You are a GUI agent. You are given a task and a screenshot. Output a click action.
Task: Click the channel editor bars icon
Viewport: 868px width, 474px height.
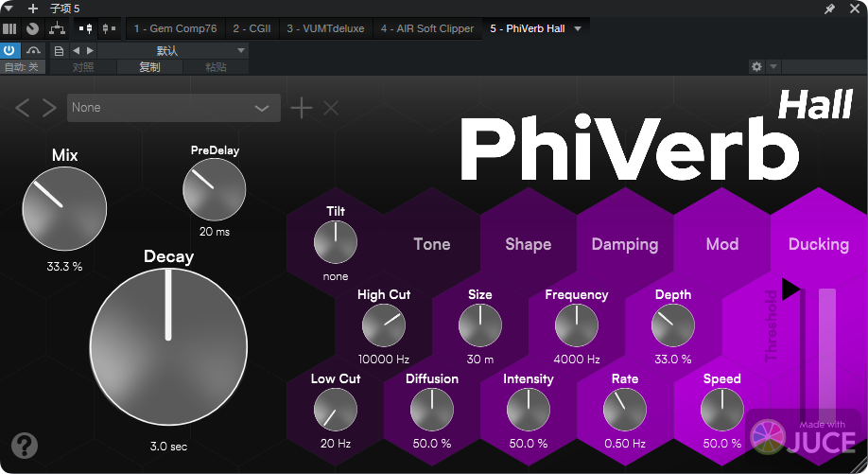pyautogui.click(x=9, y=28)
